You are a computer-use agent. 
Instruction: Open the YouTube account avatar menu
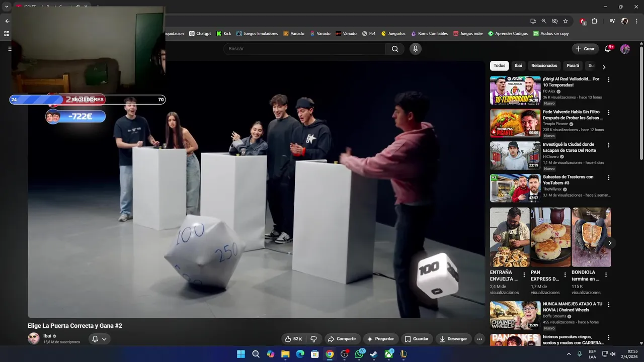[625, 49]
